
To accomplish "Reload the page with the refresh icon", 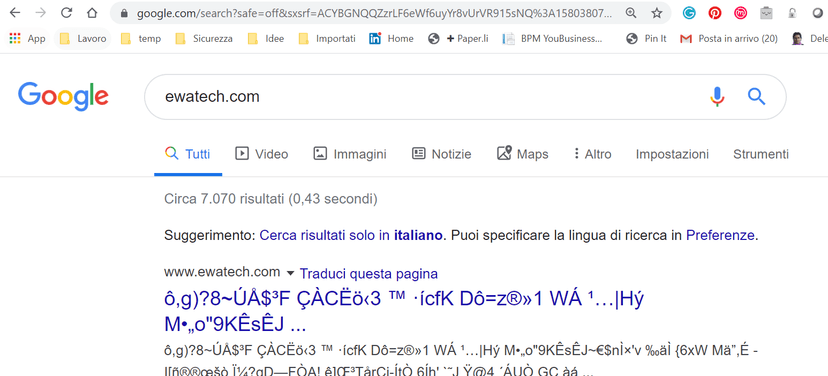I will (67, 13).
